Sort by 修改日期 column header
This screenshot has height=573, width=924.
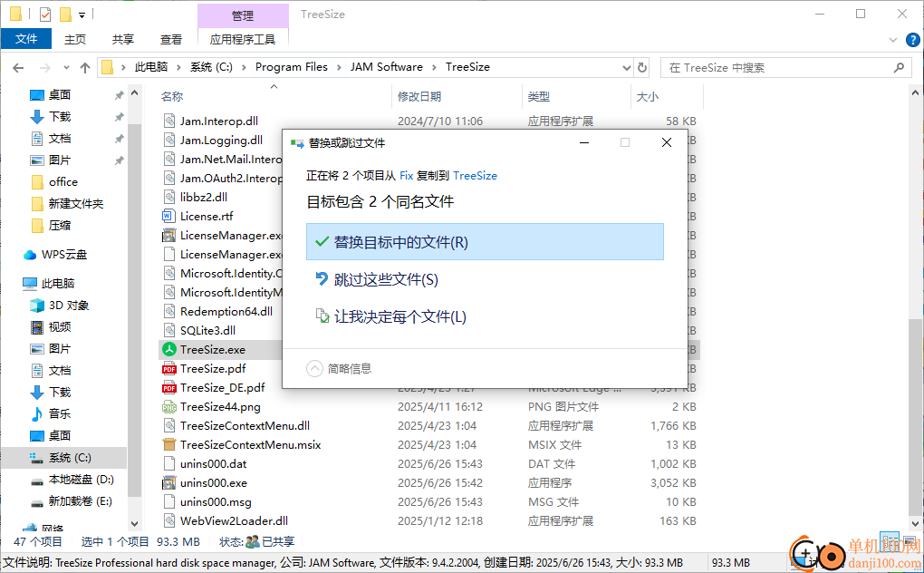click(419, 97)
